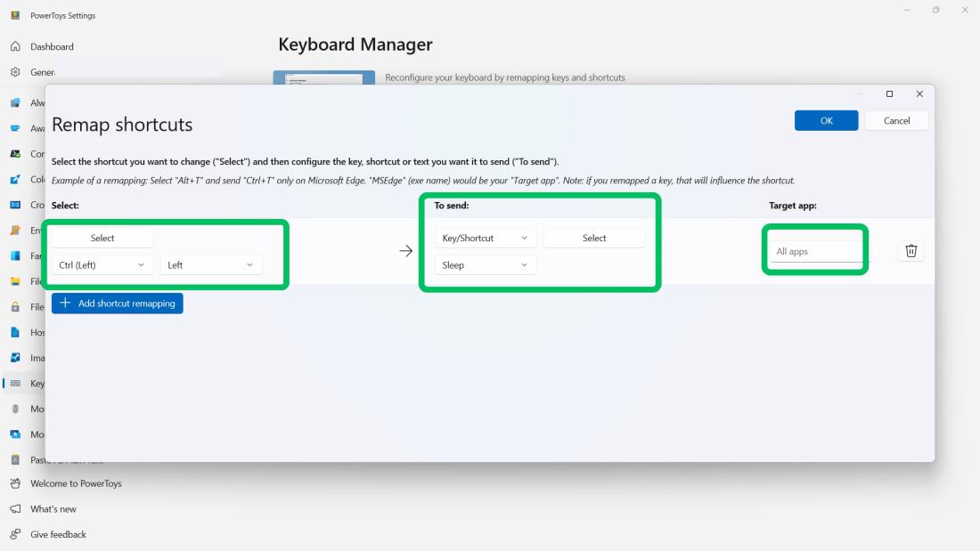
Task: Open What's new in the sidebar
Action: click(x=53, y=509)
